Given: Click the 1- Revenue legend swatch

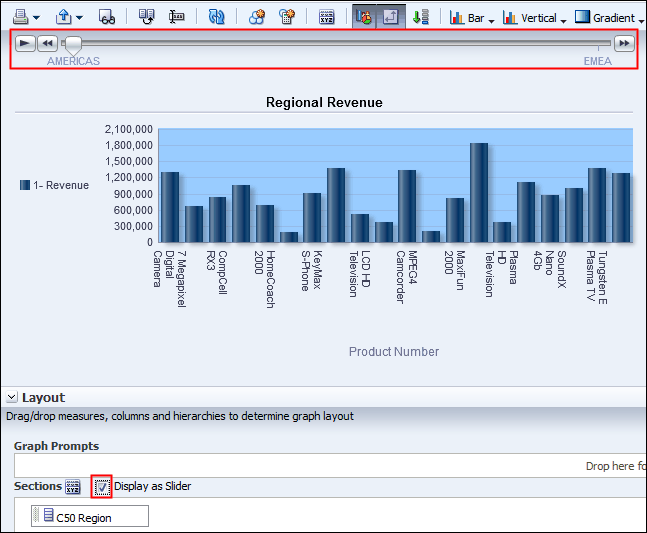Looking at the screenshot, I should click(x=25, y=185).
